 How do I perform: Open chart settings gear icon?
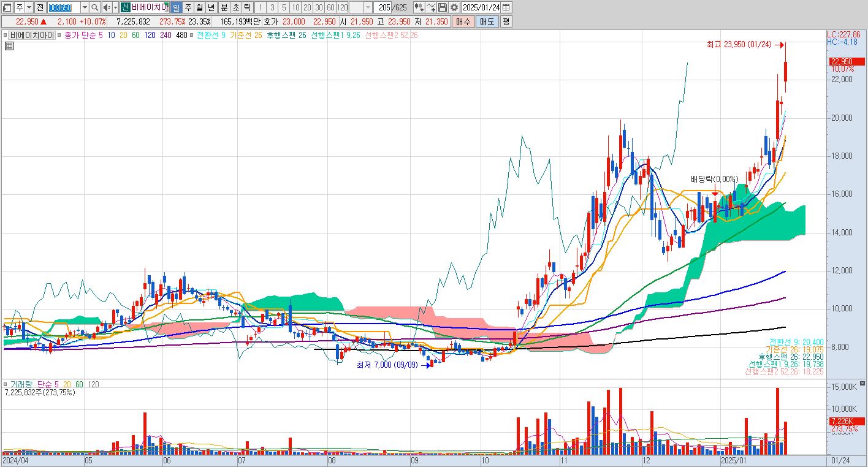pos(454,7)
